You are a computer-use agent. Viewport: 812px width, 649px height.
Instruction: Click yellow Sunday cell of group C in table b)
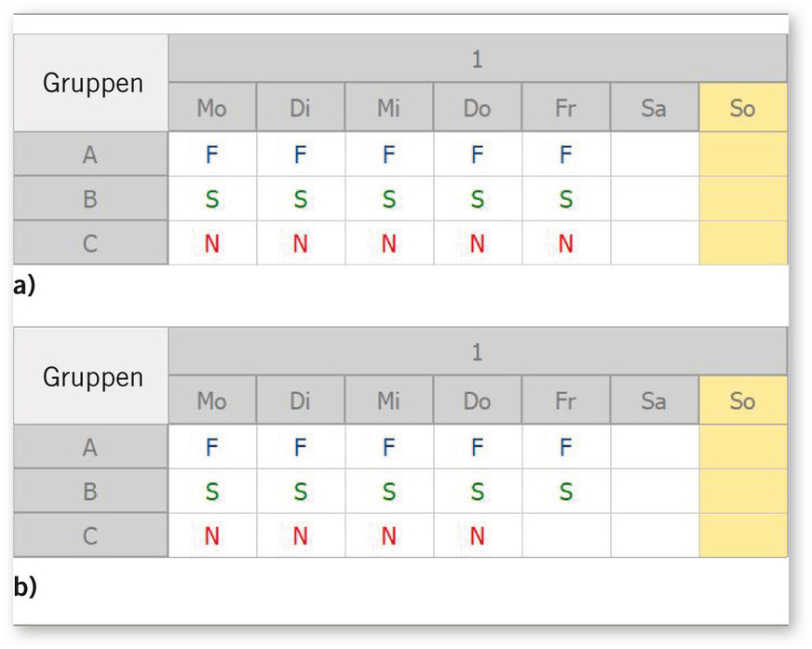click(x=742, y=535)
